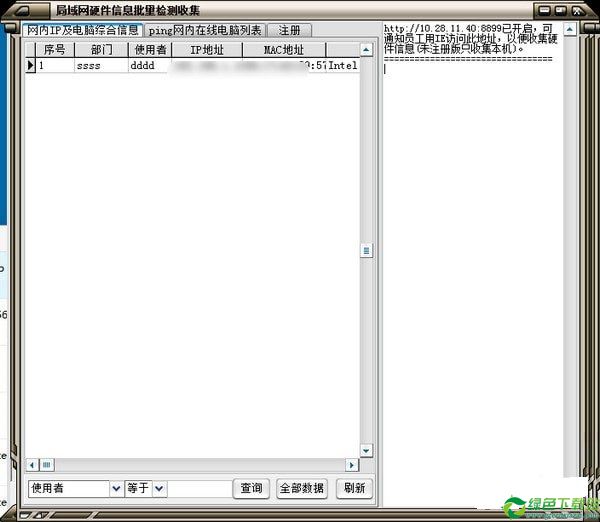Screen dimensions: 600x522
Task: Select the row marker for record 1
Action: pos(30,65)
